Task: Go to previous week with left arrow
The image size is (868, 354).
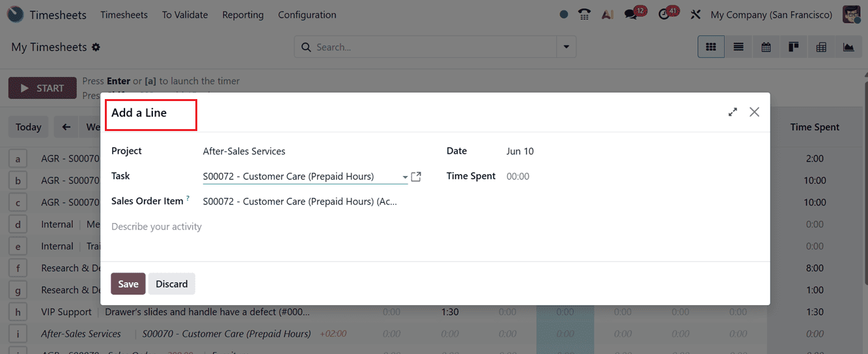Action: [66, 127]
